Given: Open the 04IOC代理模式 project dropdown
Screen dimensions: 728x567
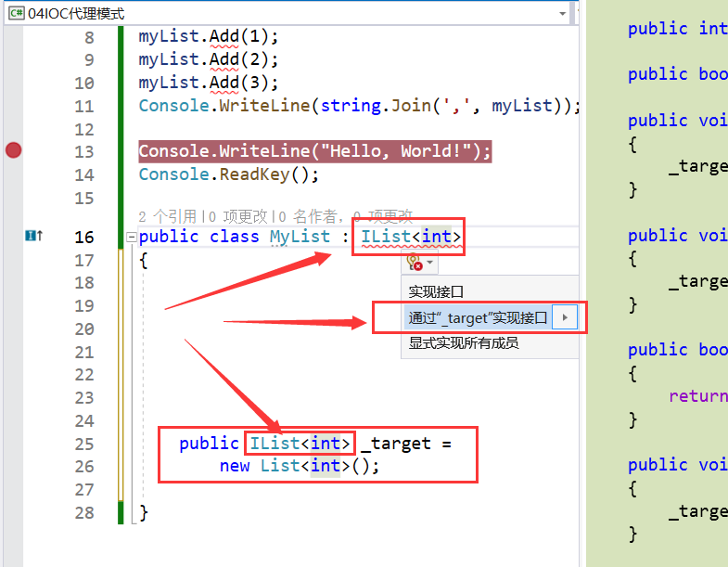Looking at the screenshot, I should tap(562, 14).
